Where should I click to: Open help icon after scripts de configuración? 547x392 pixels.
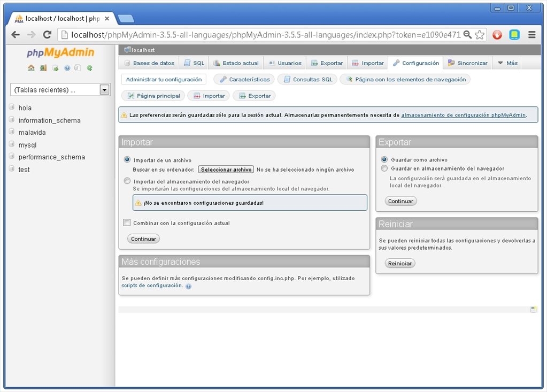click(x=188, y=286)
